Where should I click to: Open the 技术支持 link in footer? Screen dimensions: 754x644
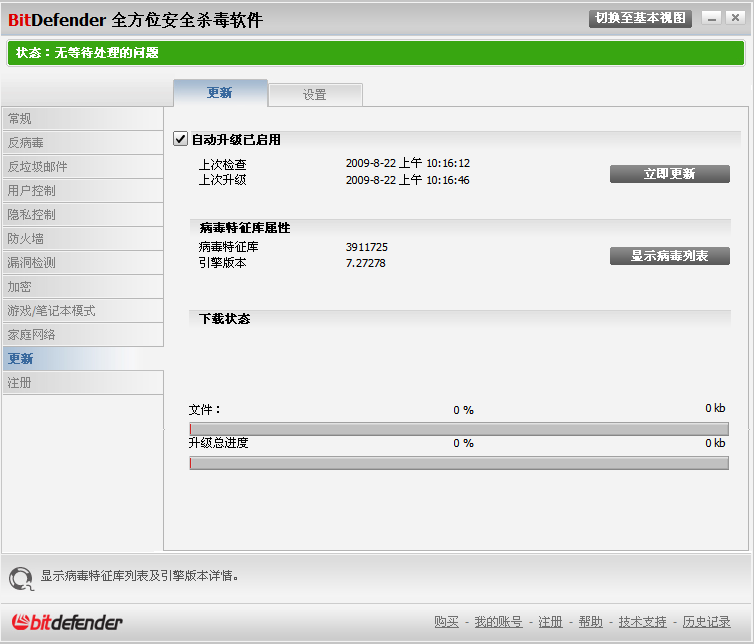642,622
